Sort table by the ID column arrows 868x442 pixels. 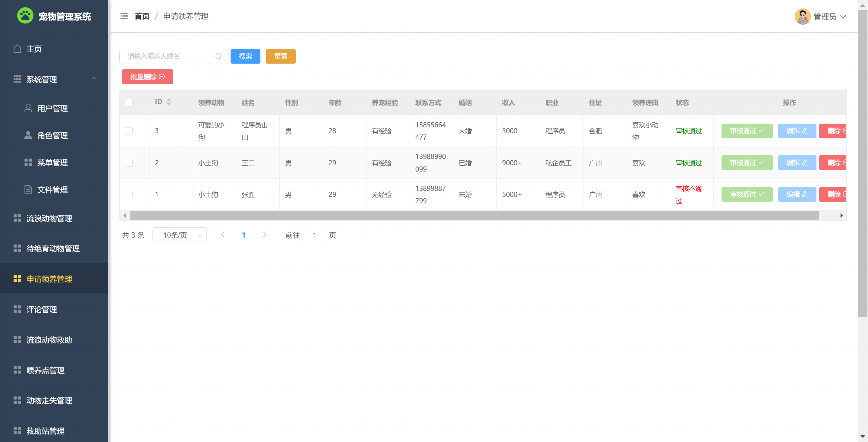(x=169, y=102)
